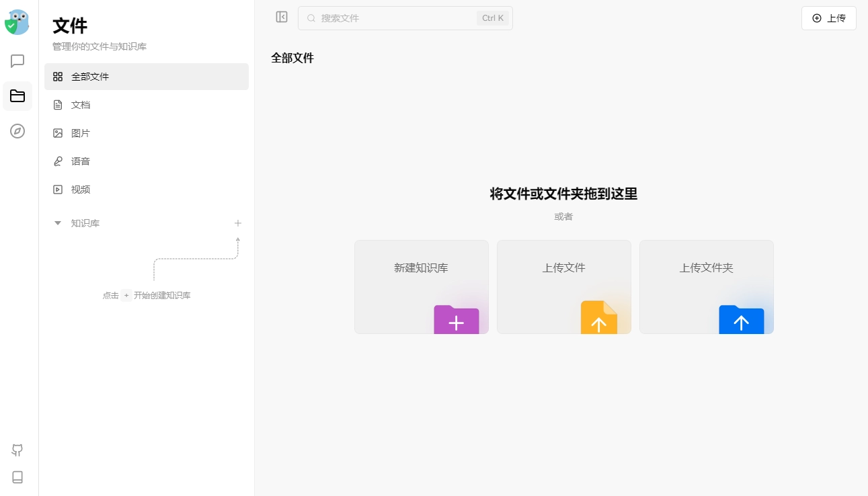Switch to the 图片 category
868x496 pixels.
pos(81,133)
